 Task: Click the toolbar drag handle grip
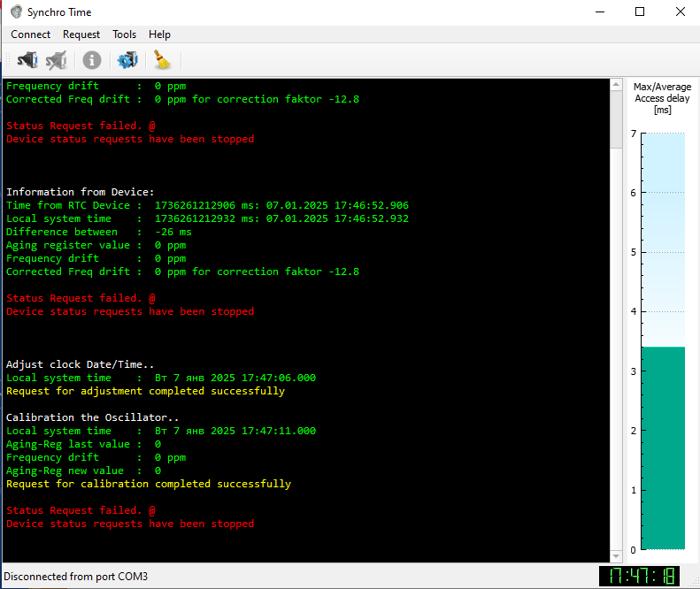pyautogui.click(x=7, y=60)
